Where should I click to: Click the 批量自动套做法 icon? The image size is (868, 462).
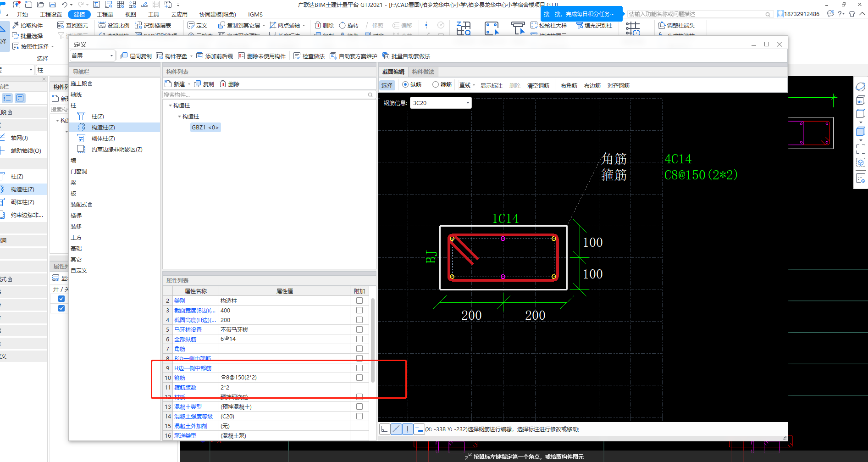[x=386, y=56]
